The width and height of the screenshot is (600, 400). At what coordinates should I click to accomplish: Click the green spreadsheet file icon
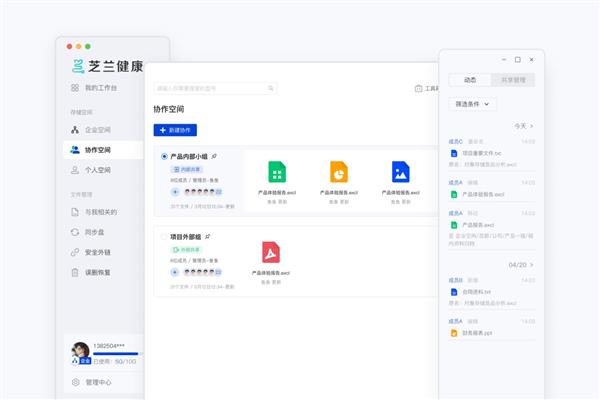277,171
